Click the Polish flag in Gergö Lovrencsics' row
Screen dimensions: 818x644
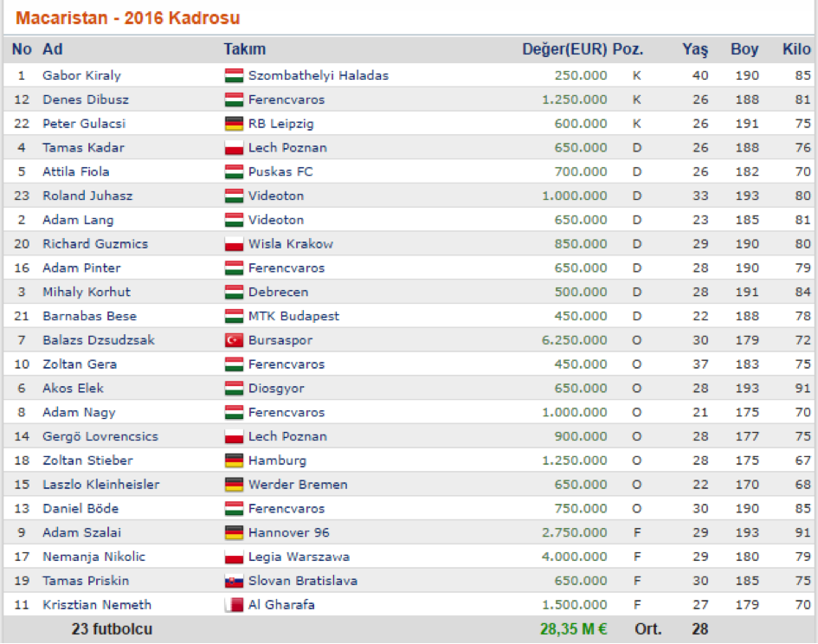[234, 436]
